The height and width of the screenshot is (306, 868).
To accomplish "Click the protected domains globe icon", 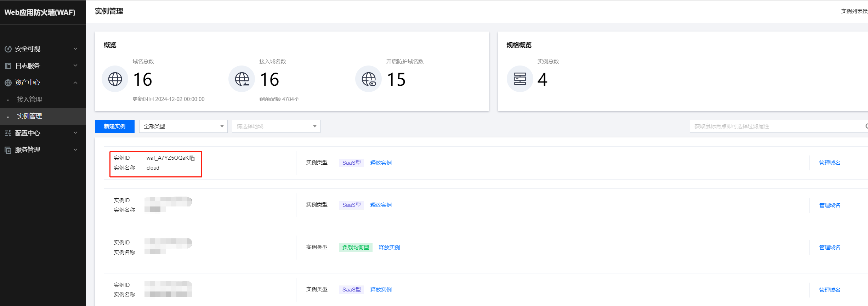I will pos(369,79).
